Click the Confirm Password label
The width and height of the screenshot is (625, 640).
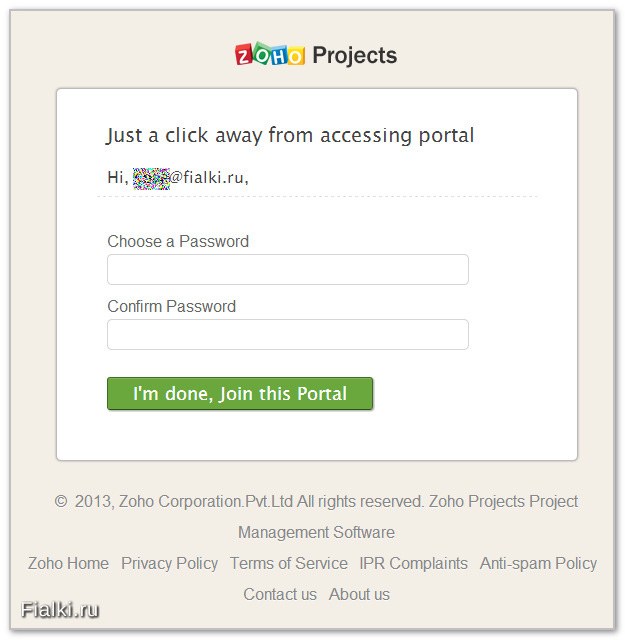tap(171, 306)
